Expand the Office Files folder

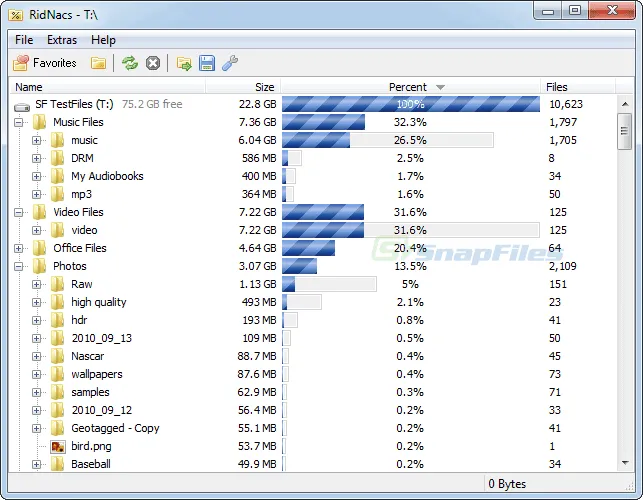tap(18, 248)
